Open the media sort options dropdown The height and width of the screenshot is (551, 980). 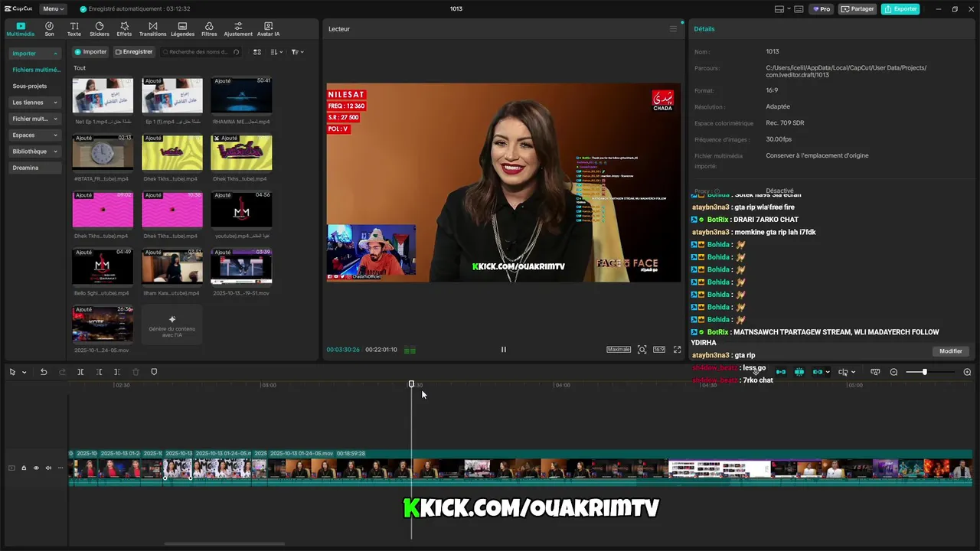[276, 52]
